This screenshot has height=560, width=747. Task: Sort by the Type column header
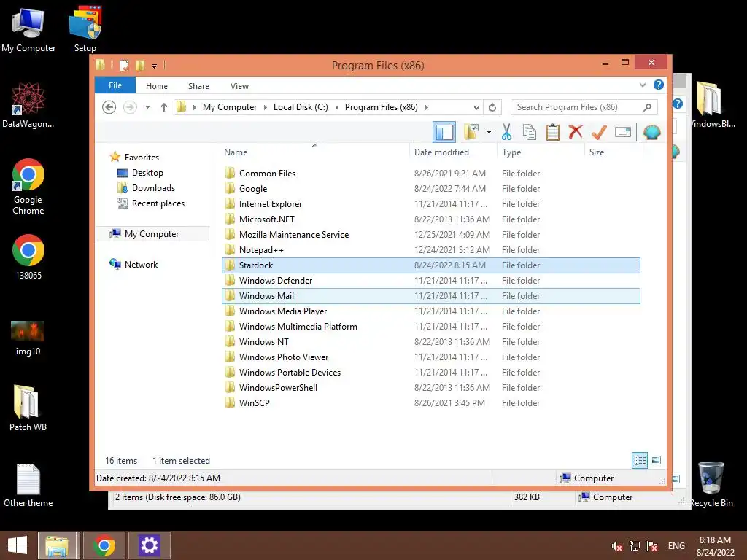pyautogui.click(x=511, y=152)
